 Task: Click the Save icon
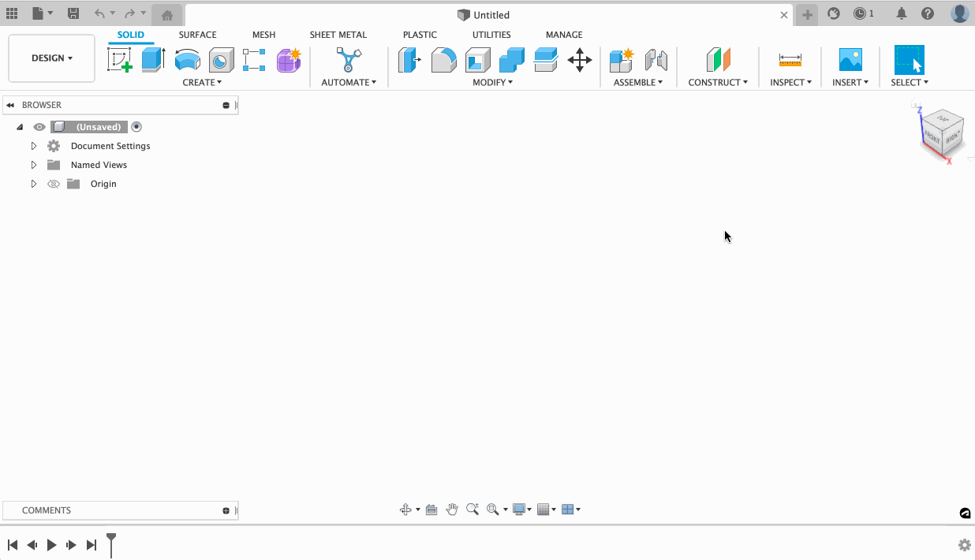(73, 13)
